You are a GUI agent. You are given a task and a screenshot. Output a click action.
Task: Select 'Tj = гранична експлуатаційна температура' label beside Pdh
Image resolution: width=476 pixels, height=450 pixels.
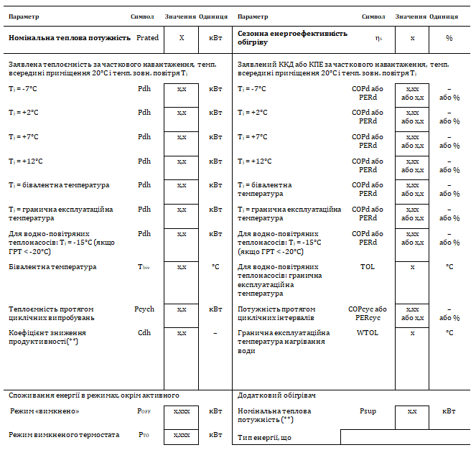click(x=61, y=214)
